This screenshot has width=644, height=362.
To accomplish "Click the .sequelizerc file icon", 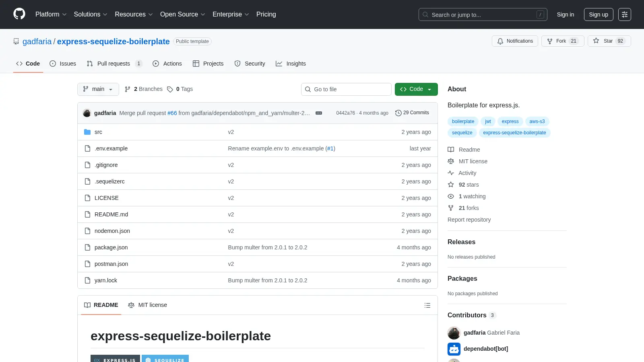I will tap(87, 181).
